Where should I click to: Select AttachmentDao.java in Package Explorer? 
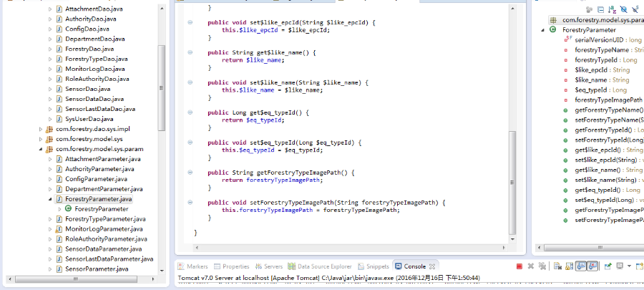pyautogui.click(x=94, y=9)
